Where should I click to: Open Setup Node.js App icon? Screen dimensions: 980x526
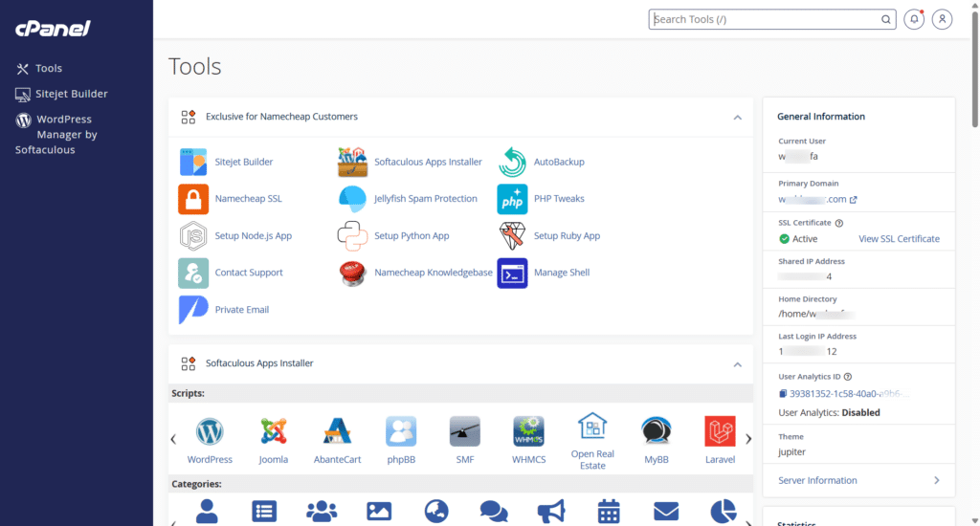[193, 236]
